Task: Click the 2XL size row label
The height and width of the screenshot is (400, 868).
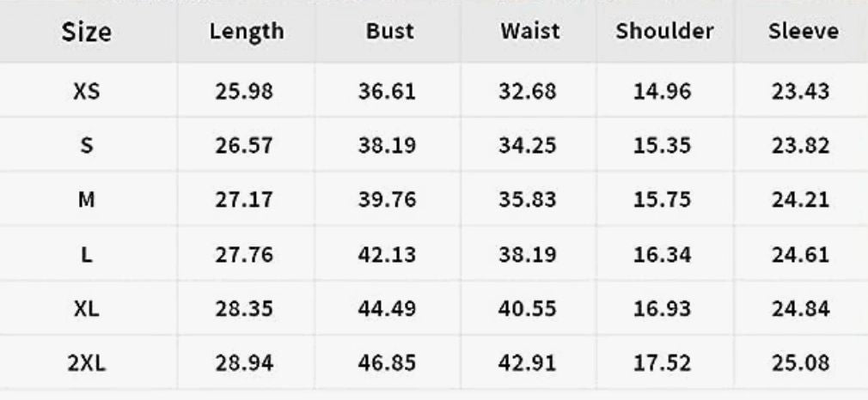Action: (x=86, y=363)
